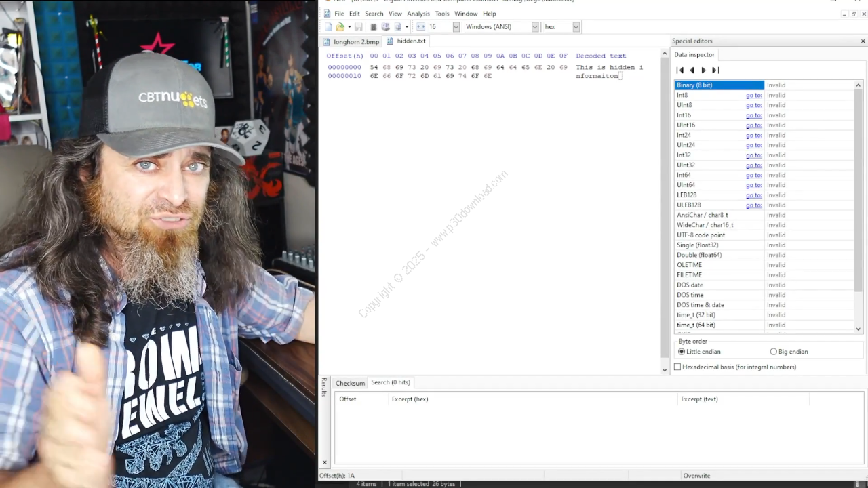This screenshot has height=488, width=868.
Task: Jump to first byte in Data inspector
Action: [x=680, y=70]
